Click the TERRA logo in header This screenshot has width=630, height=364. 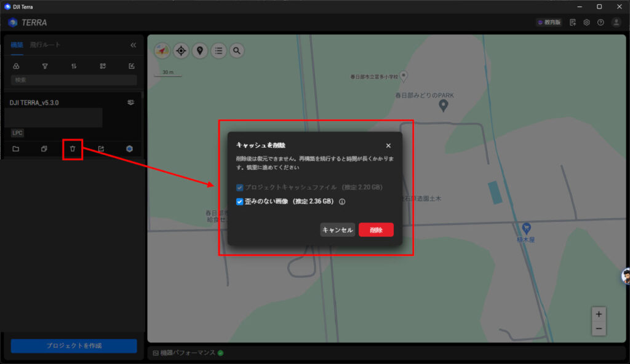pyautogui.click(x=28, y=23)
